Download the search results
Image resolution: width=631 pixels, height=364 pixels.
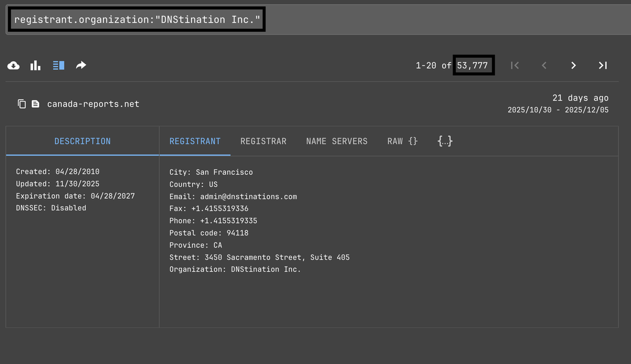coord(14,65)
